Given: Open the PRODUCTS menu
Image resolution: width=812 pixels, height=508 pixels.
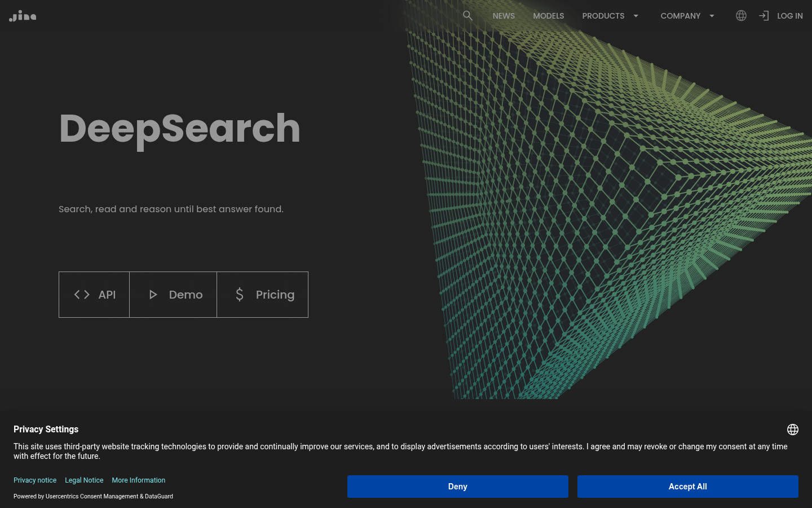Looking at the screenshot, I should click(603, 16).
